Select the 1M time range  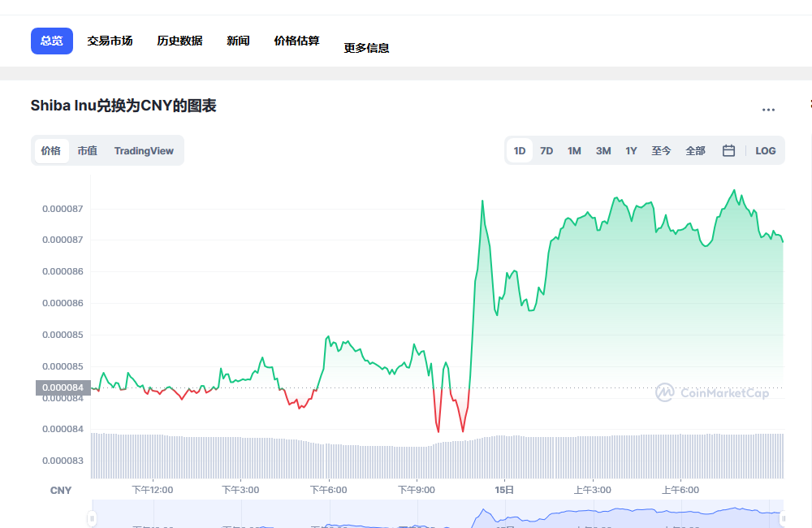click(x=574, y=151)
